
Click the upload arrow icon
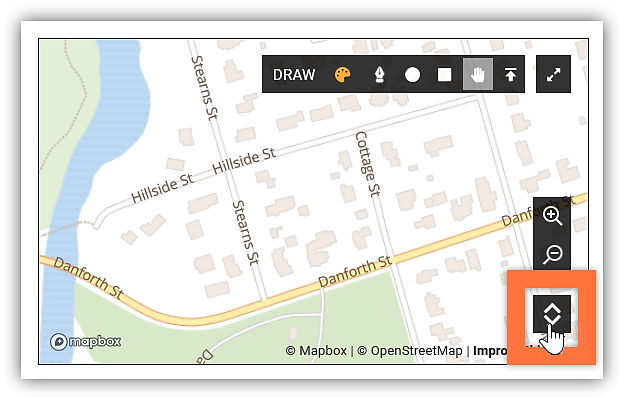pyautogui.click(x=510, y=74)
